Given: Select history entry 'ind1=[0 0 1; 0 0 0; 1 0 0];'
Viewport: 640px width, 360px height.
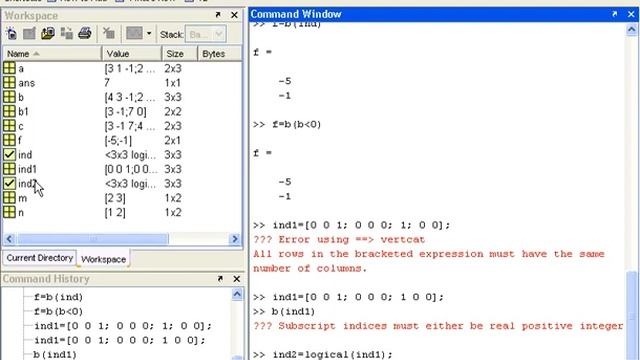Looking at the screenshot, I should click(x=120, y=340).
